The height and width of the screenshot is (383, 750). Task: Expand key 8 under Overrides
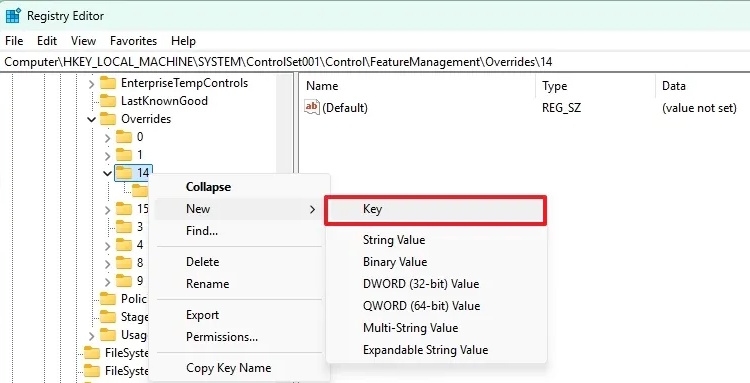click(x=107, y=263)
